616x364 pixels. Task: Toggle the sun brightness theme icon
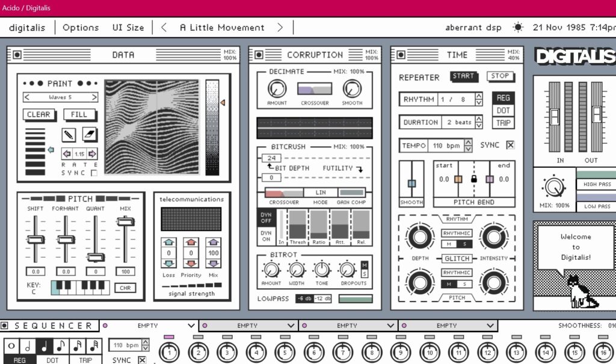[x=518, y=28]
